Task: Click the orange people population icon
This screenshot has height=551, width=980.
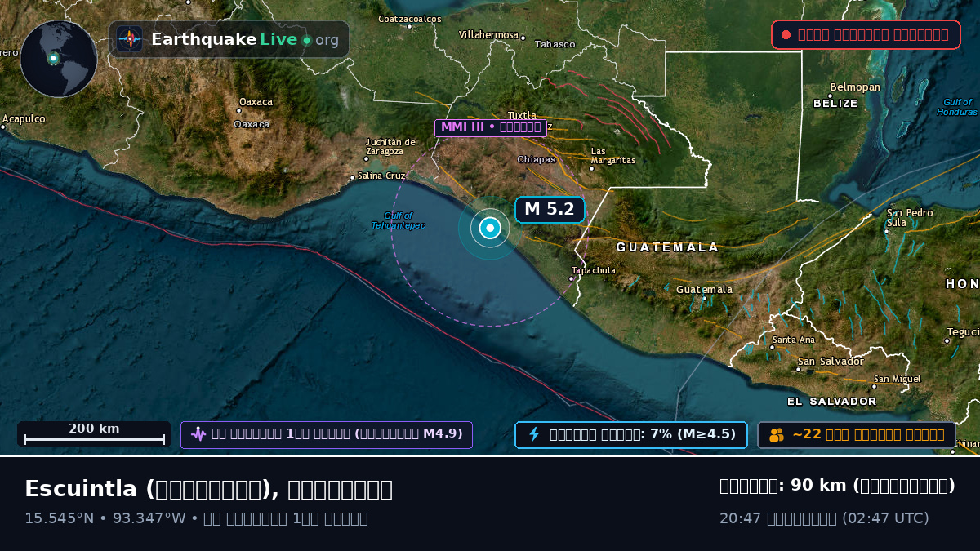Action: pyautogui.click(x=777, y=435)
